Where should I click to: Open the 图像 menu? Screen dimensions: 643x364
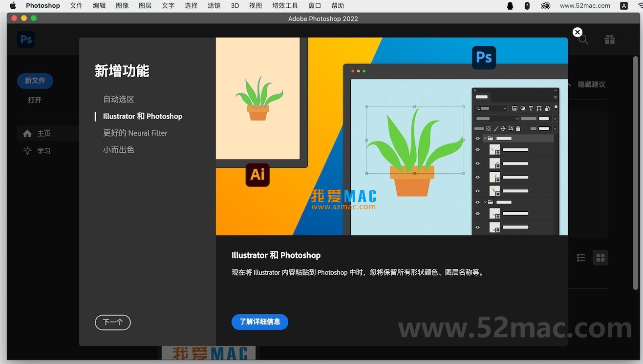pyautogui.click(x=122, y=6)
